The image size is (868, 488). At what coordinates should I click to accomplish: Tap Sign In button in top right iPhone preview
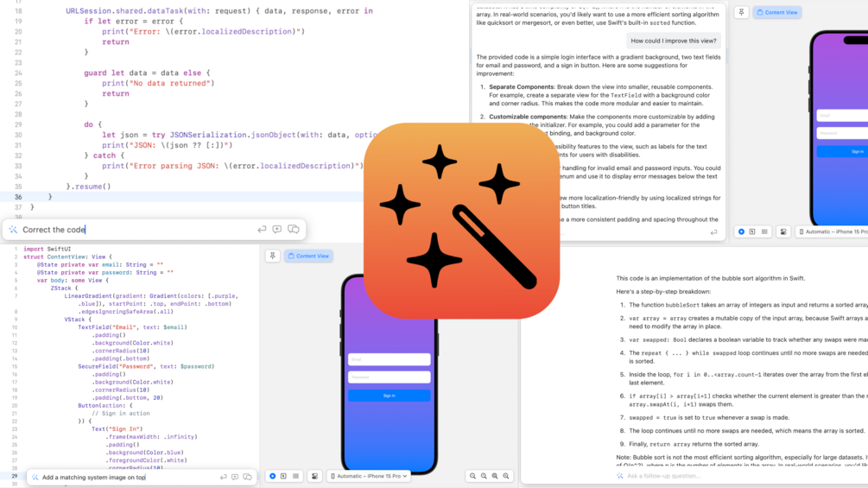842,152
